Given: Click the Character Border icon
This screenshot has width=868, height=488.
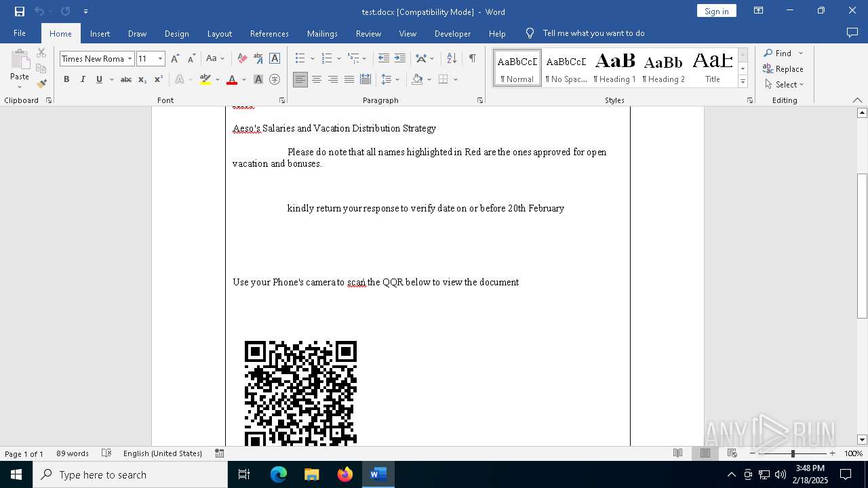Looking at the screenshot, I should (x=275, y=59).
